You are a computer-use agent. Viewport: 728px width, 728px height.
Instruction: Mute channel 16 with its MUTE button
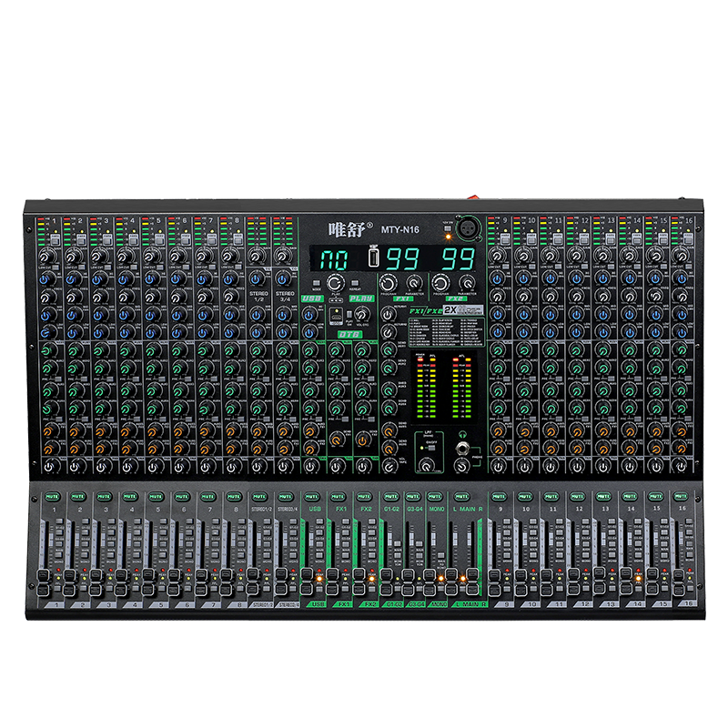coord(681,496)
